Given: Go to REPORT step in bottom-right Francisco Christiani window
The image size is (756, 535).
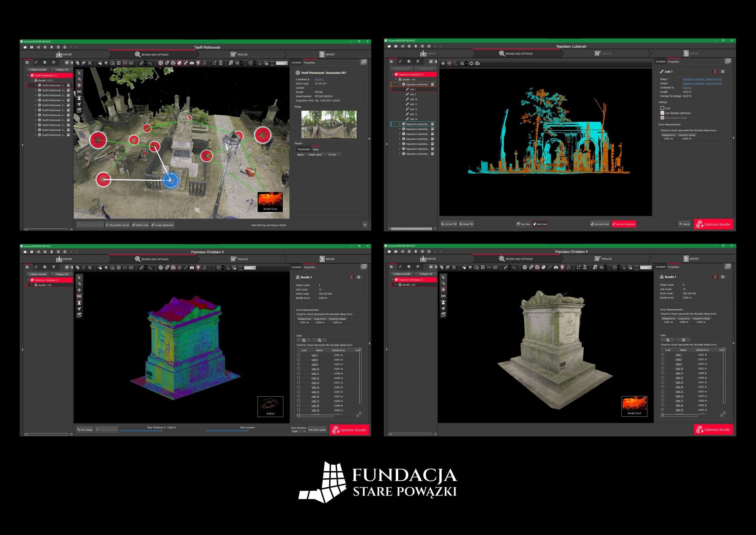Looking at the screenshot, I should pyautogui.click(x=691, y=259).
